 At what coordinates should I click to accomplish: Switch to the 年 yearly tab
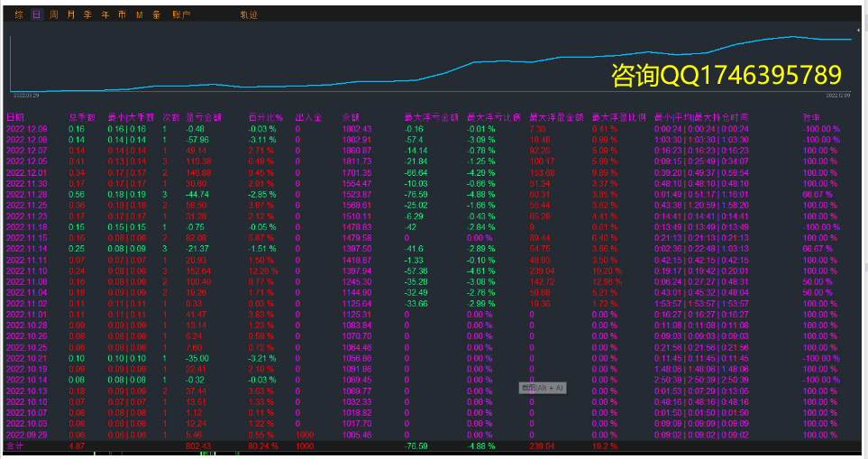(105, 15)
